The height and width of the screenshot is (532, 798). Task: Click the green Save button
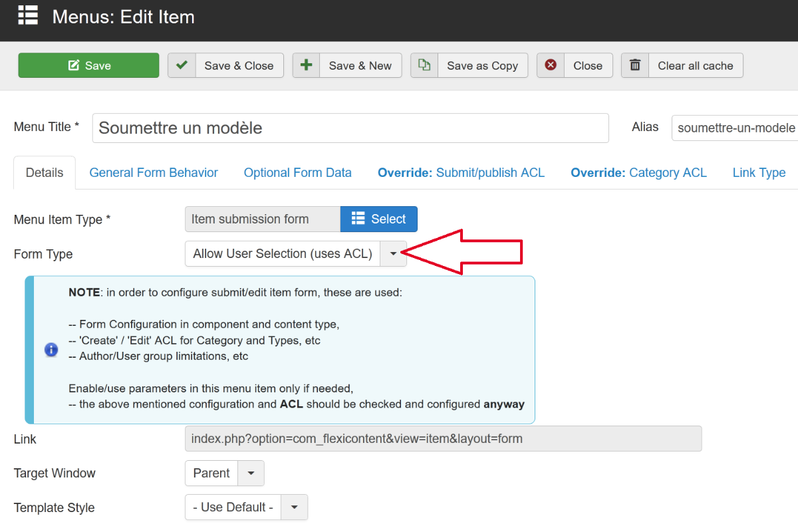coord(88,65)
